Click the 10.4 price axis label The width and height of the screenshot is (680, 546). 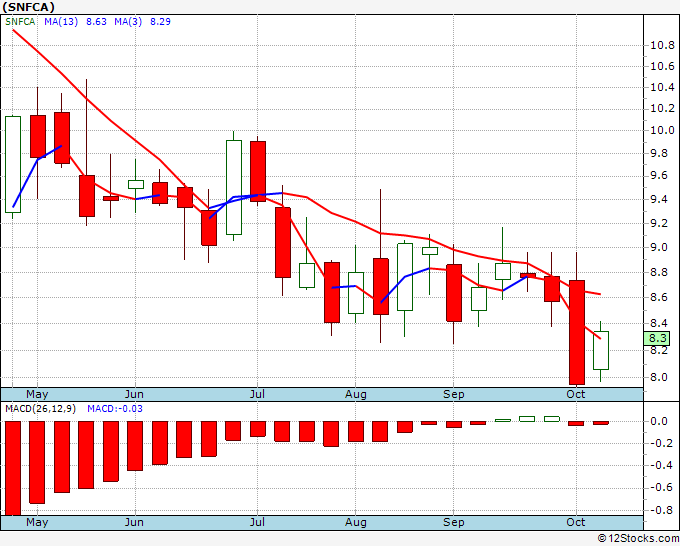coord(662,88)
